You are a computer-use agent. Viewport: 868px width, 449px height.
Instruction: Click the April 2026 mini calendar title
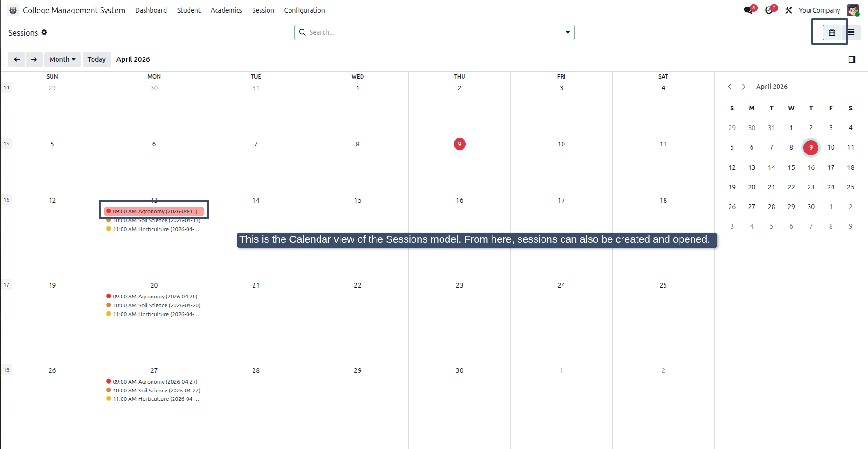click(x=772, y=87)
